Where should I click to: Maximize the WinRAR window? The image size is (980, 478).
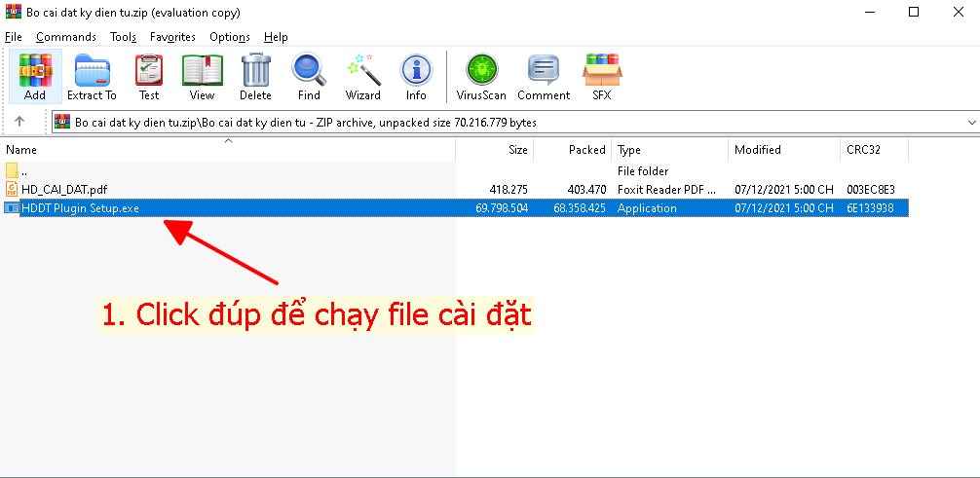coord(913,12)
